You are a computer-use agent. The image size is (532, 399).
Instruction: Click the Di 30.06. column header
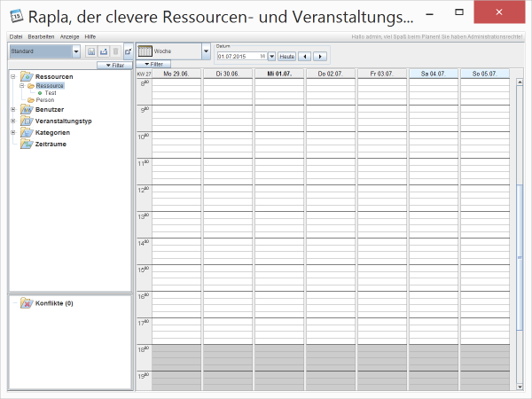tap(228, 74)
